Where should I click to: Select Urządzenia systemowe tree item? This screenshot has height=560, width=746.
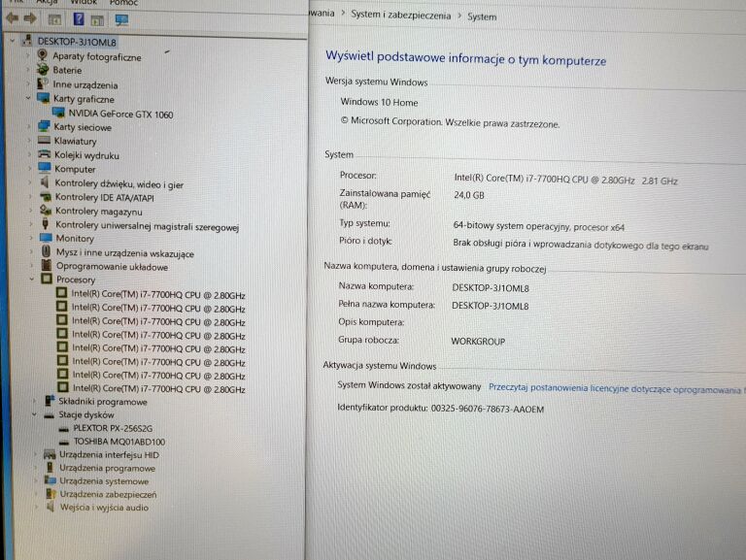104,481
